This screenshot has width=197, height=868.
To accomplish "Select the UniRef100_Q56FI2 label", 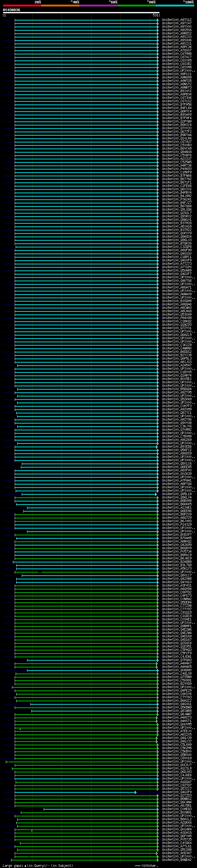I will pyautogui.click(x=177, y=450).
